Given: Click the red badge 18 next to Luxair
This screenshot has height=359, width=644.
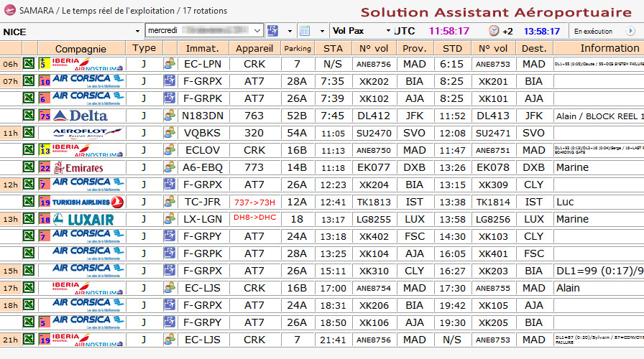Looking at the screenshot, I should 45,219.
